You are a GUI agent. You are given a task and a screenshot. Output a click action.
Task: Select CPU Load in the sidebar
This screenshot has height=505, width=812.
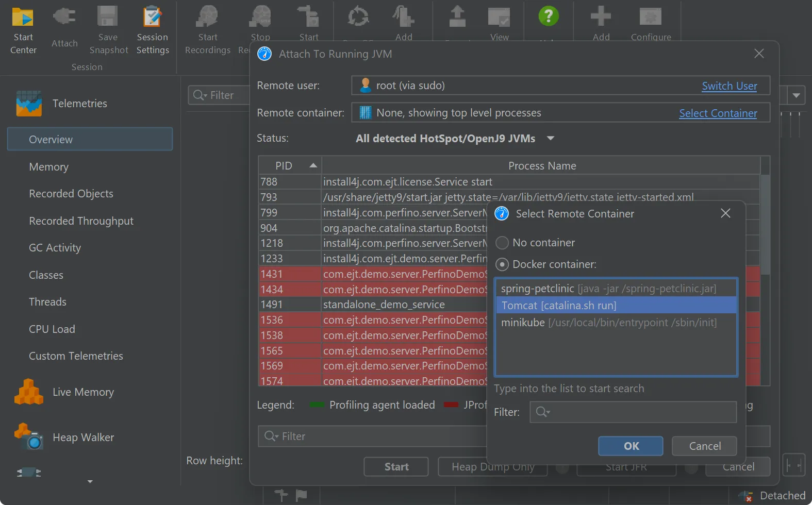tap(52, 329)
